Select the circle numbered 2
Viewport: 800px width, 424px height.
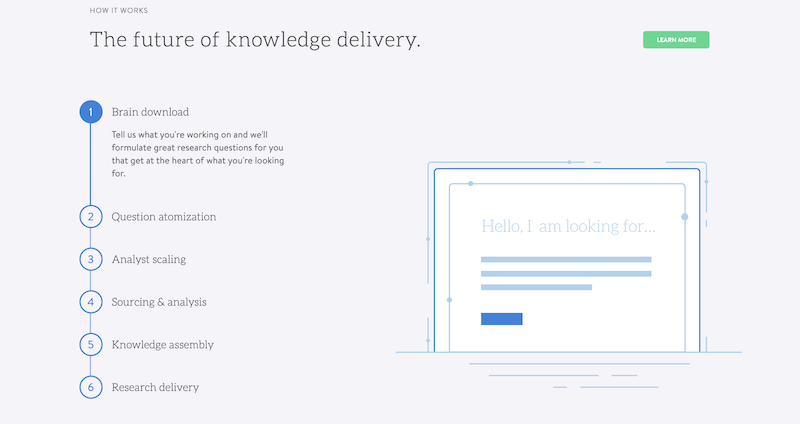[x=90, y=216]
